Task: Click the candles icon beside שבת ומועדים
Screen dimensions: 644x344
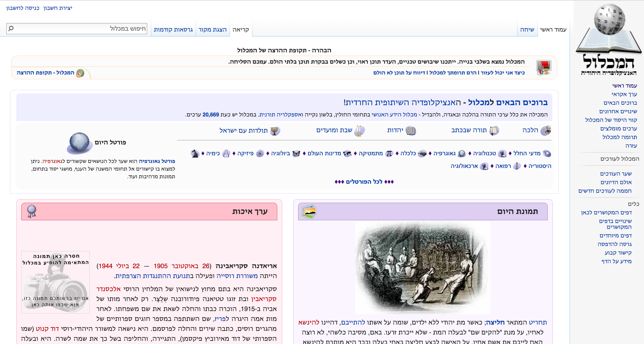Action: click(x=359, y=130)
